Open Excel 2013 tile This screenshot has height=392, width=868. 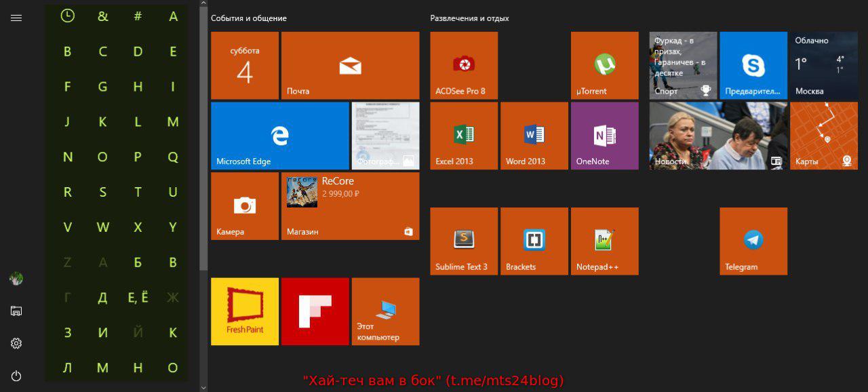pyautogui.click(x=464, y=136)
